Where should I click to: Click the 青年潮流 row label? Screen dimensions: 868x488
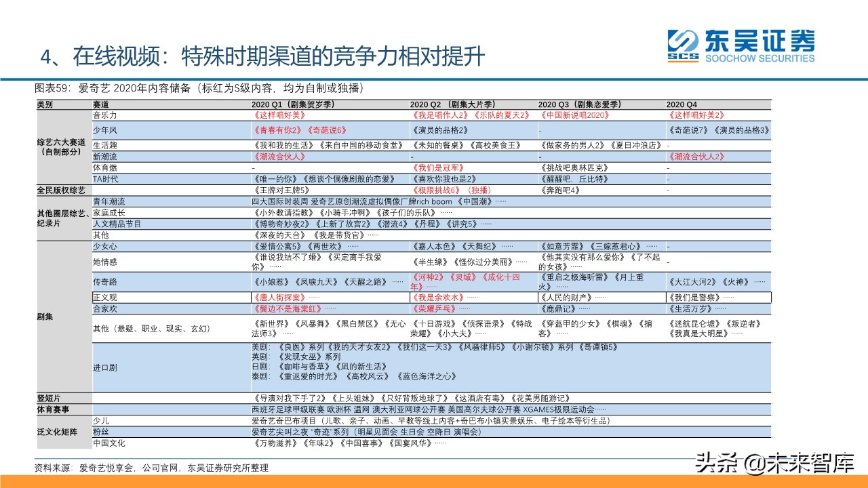pyautogui.click(x=108, y=201)
